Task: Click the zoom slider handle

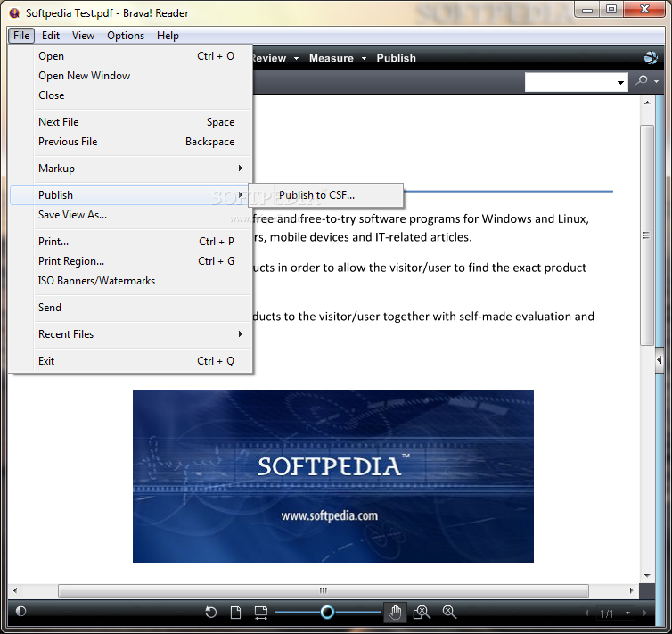Action: pos(327,612)
